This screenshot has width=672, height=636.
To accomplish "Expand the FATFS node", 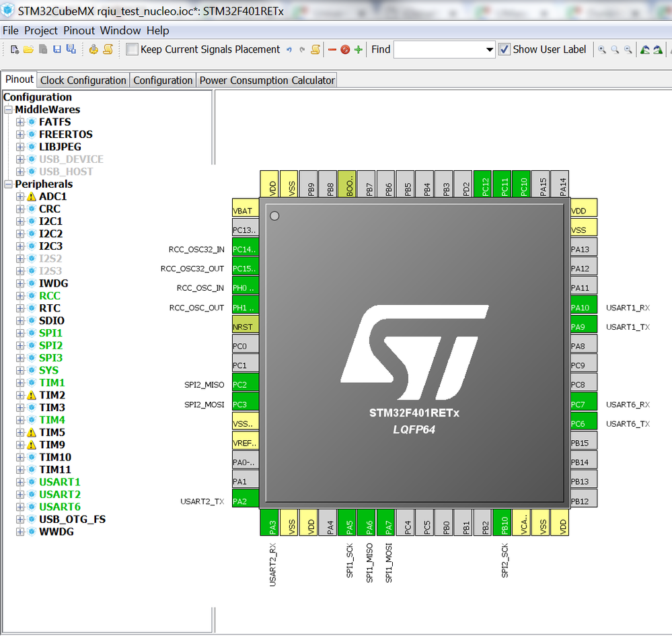I will 20,122.
